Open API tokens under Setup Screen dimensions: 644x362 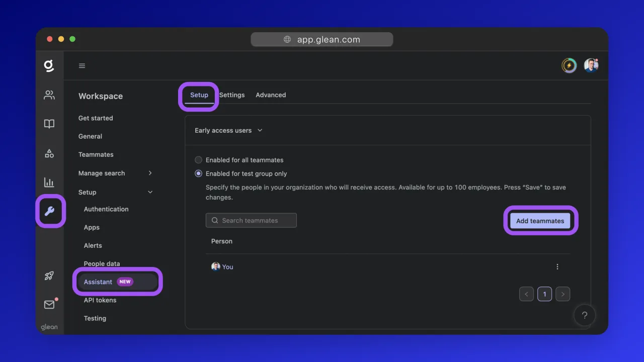point(100,300)
